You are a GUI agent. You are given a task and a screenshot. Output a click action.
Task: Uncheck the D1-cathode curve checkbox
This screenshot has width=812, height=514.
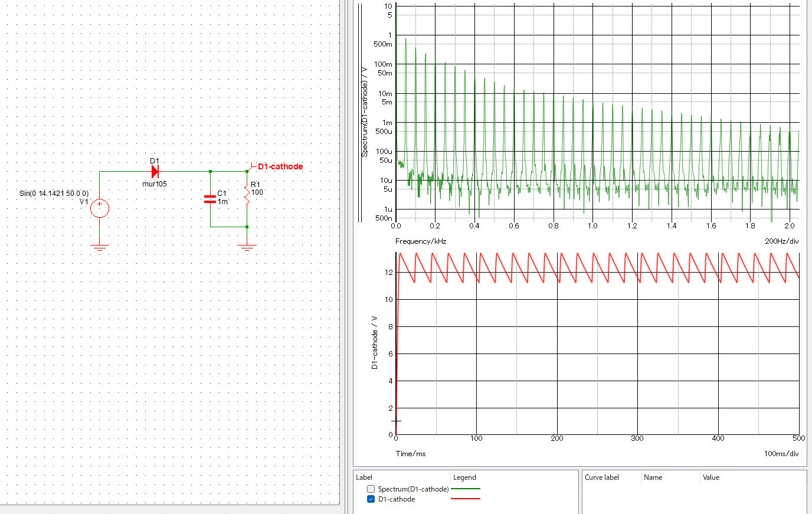click(x=371, y=499)
